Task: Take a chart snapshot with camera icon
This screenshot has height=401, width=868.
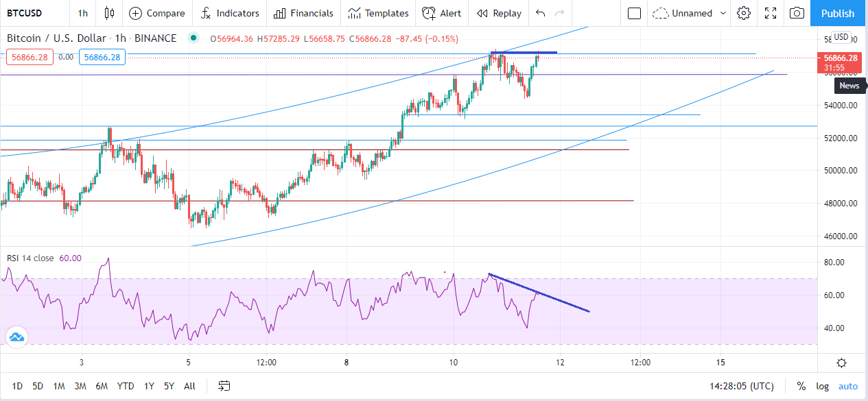Action: pos(797,13)
